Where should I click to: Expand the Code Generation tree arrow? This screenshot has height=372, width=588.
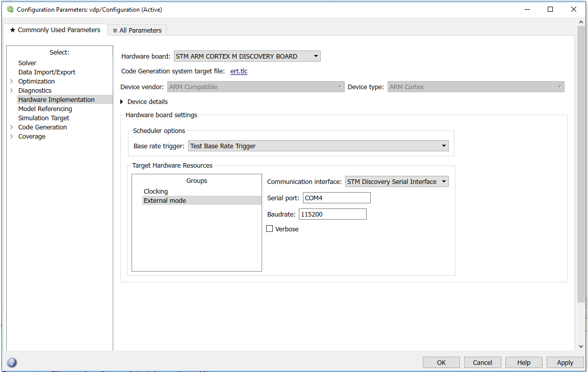12,127
